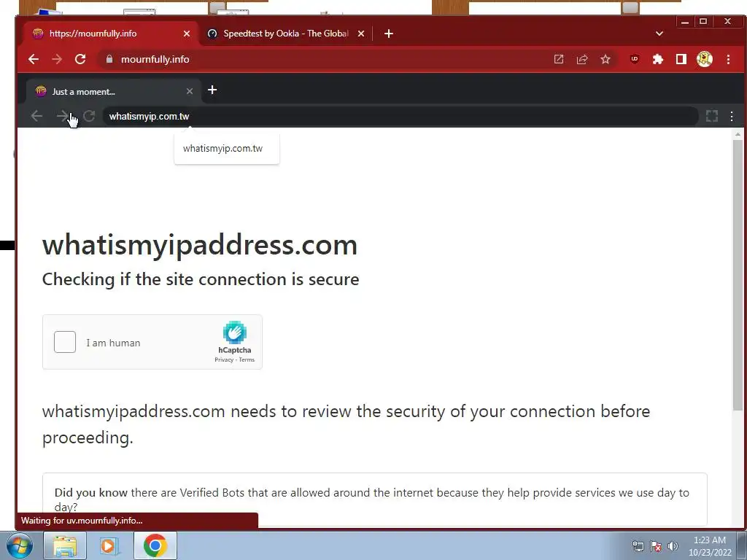
Task: Open Action Center flag tray icon
Action: [656, 546]
